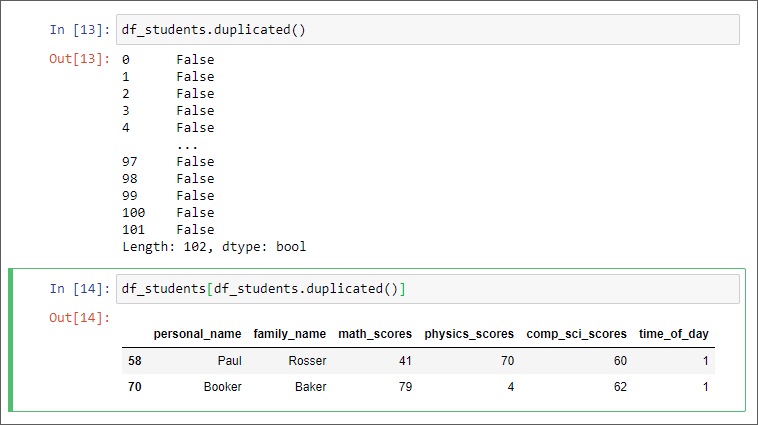
Task: Click the In [14] code cell input
Action: (427, 289)
